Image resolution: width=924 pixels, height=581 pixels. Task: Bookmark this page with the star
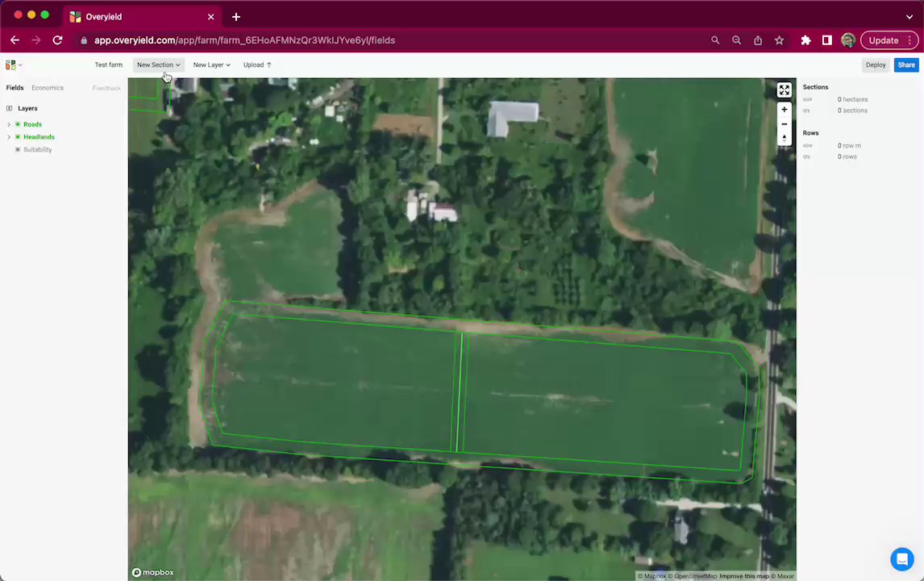click(x=779, y=40)
